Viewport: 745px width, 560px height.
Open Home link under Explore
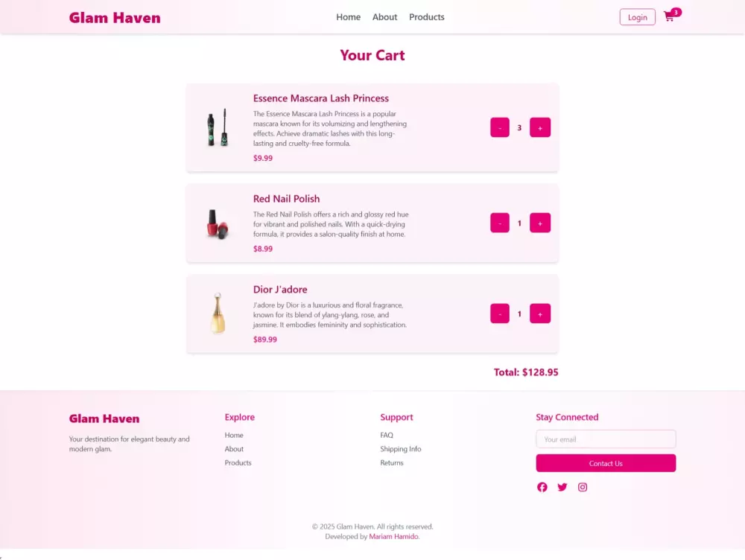(x=234, y=435)
